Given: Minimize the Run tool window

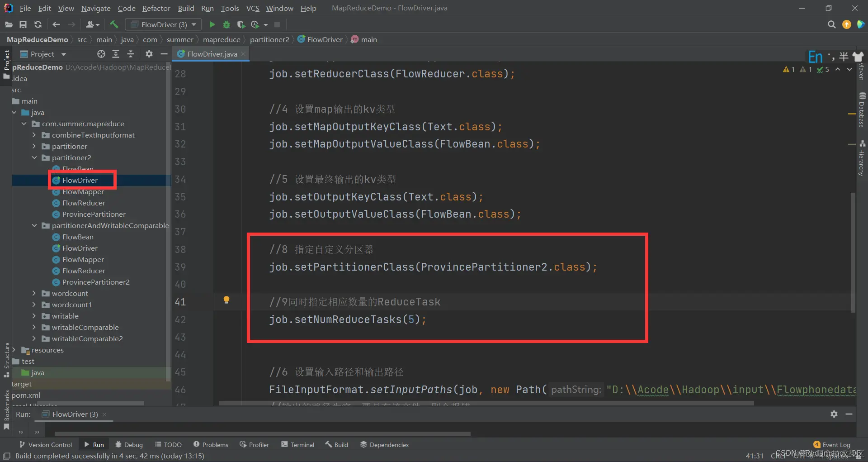Looking at the screenshot, I should click(x=849, y=414).
